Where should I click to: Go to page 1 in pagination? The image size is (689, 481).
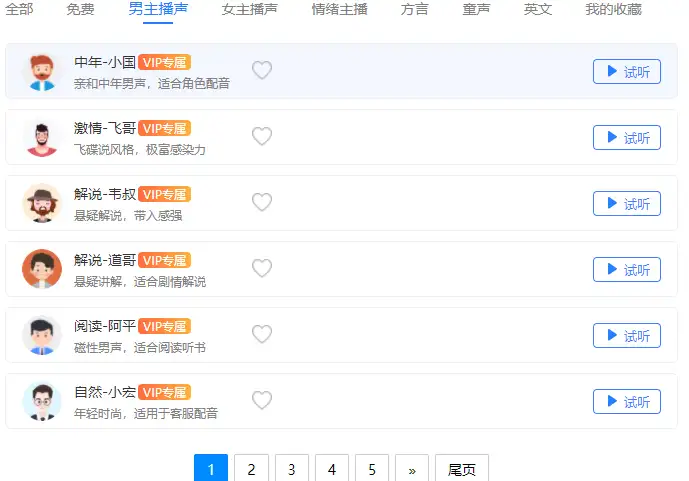coord(211,468)
